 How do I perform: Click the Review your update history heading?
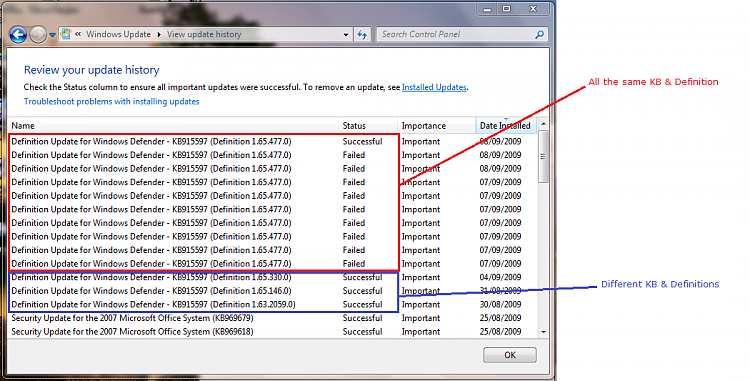pyautogui.click(x=91, y=70)
